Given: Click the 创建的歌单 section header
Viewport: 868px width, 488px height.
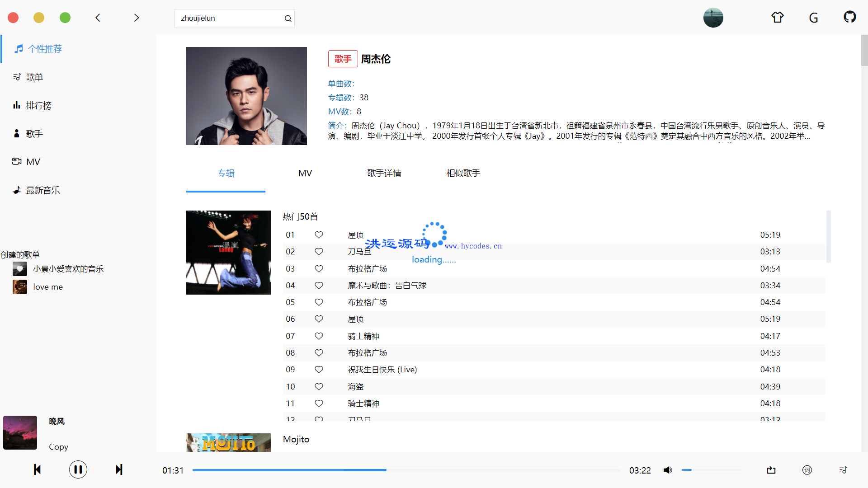Looking at the screenshot, I should coord(20,255).
